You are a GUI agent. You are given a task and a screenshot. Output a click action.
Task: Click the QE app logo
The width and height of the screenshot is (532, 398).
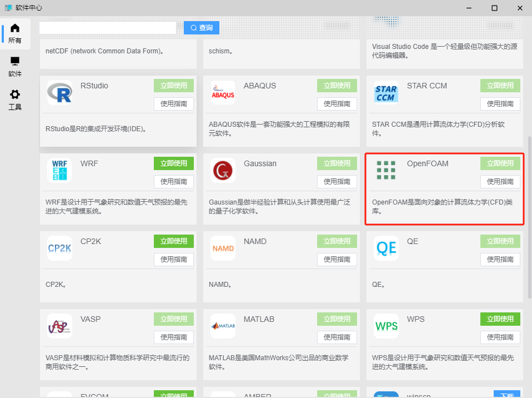[386, 248]
